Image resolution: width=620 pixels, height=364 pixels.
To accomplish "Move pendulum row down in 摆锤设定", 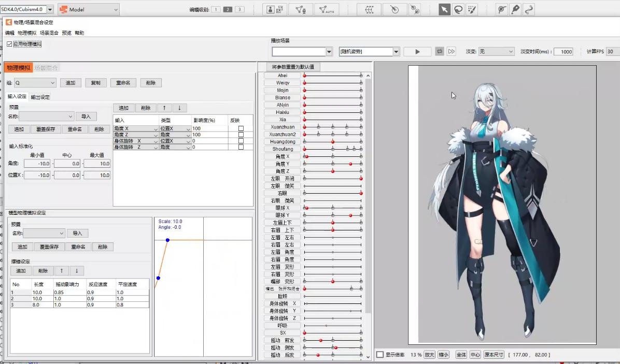I will 77,271.
